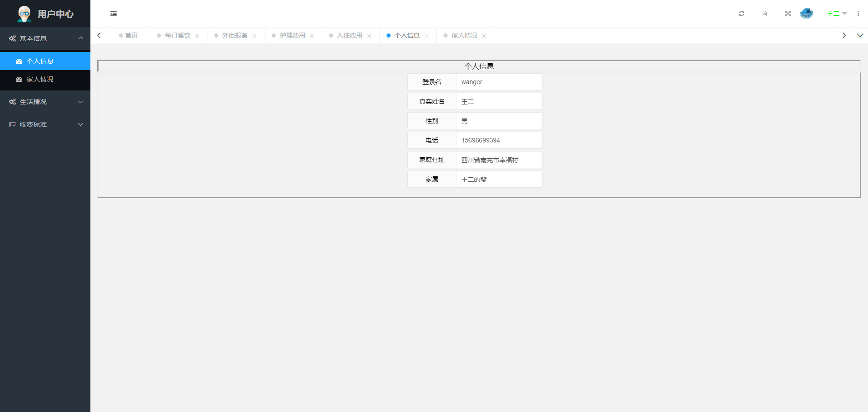Close the 个人信息 tab
868x412 pixels.
(427, 36)
